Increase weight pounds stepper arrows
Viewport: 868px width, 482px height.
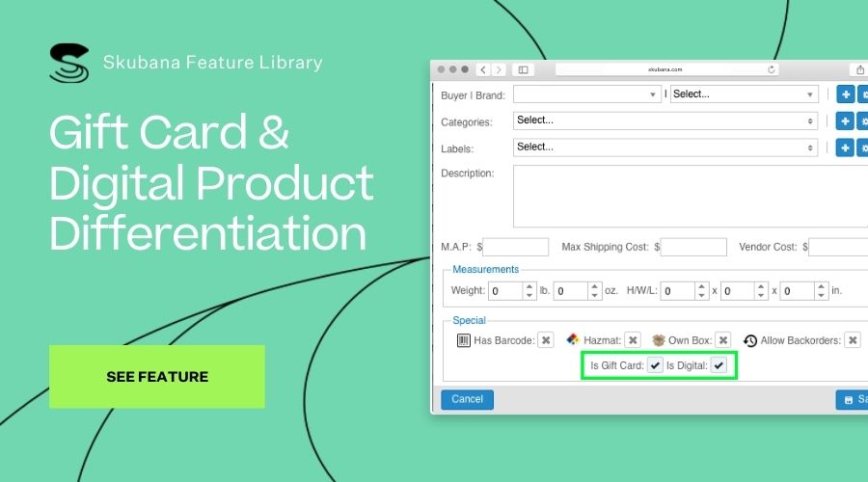point(529,291)
